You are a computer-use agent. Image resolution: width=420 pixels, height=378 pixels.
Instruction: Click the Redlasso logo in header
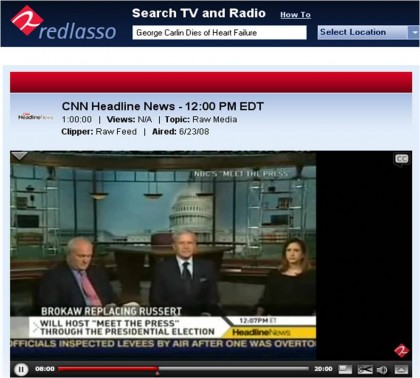pyautogui.click(x=63, y=23)
